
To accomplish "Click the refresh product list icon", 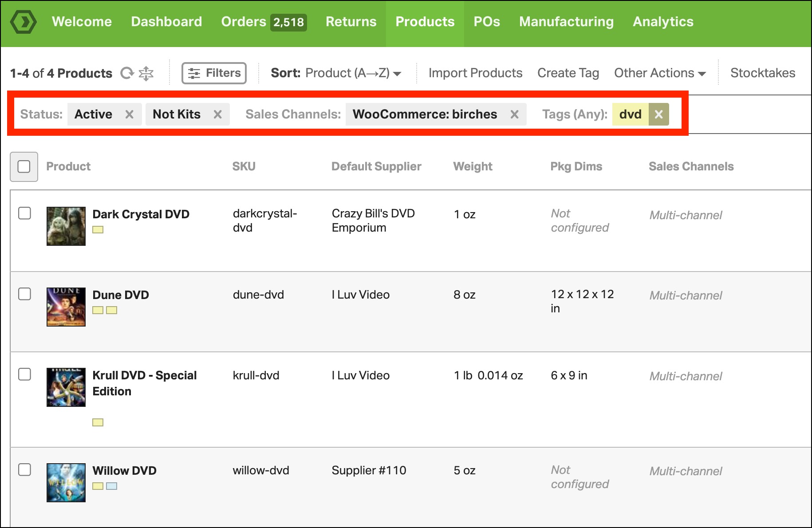I will click(127, 73).
